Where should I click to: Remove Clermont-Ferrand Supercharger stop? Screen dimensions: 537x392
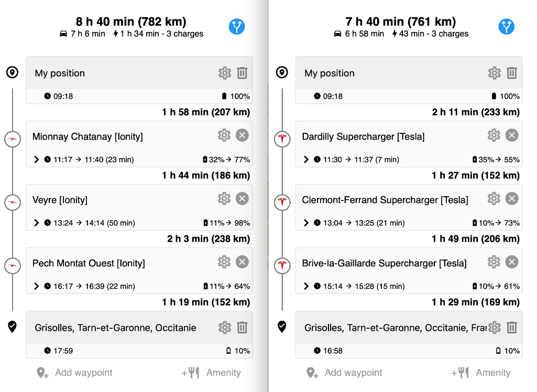[512, 199]
